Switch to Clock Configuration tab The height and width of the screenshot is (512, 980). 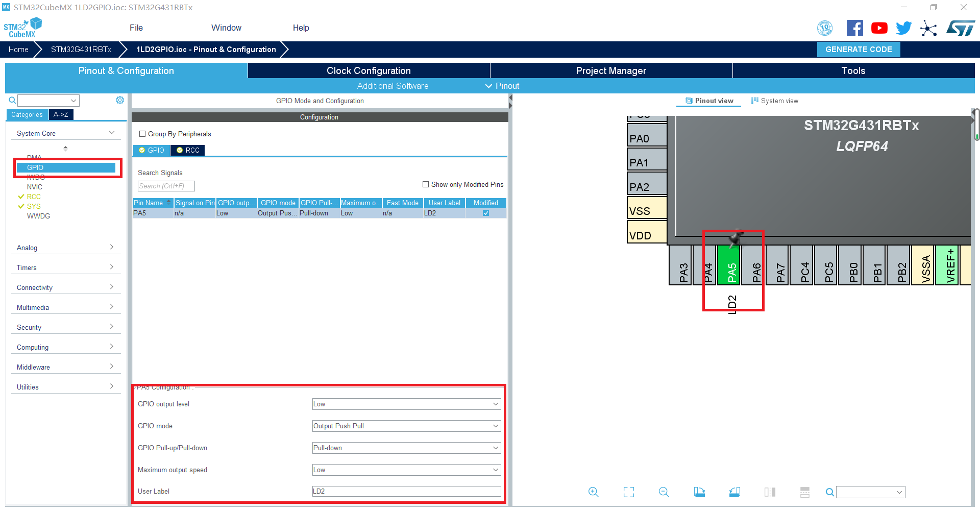pos(369,70)
